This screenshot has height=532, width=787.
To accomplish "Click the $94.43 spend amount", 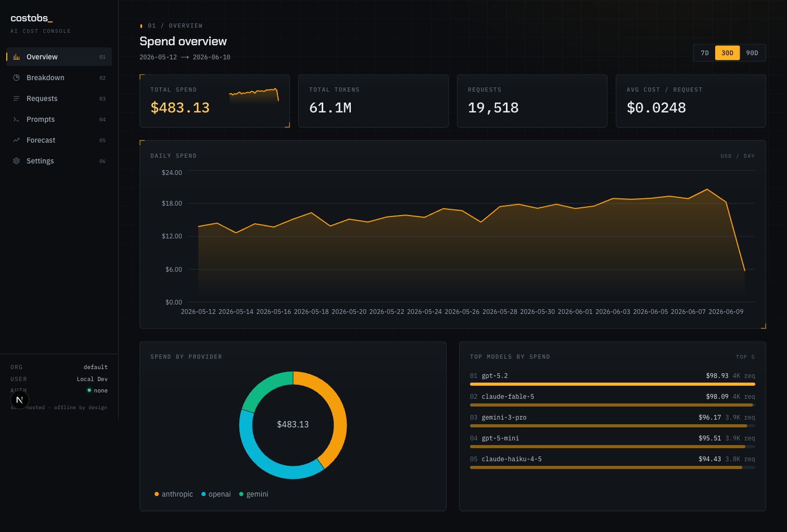I will coord(710,459).
